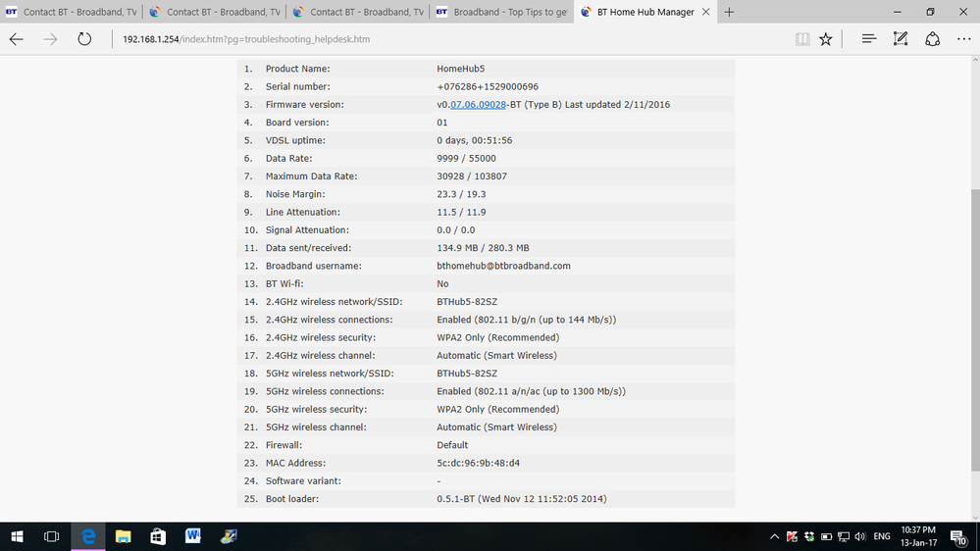Click the red security tray icon
This screenshot has height=551, width=980.
[x=792, y=536]
